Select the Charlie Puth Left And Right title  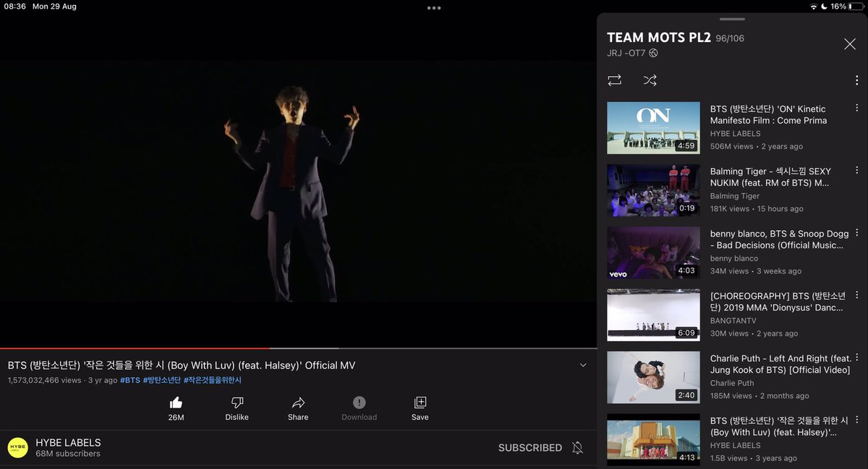tap(780, 364)
